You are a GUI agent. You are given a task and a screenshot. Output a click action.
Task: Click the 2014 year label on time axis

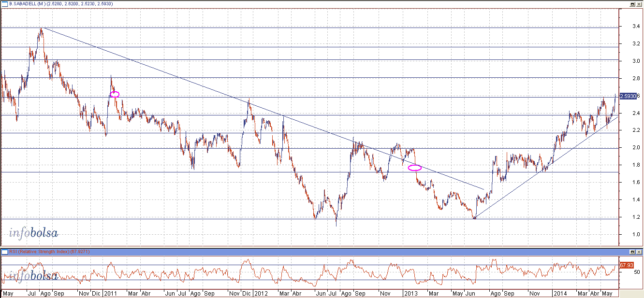click(561, 293)
